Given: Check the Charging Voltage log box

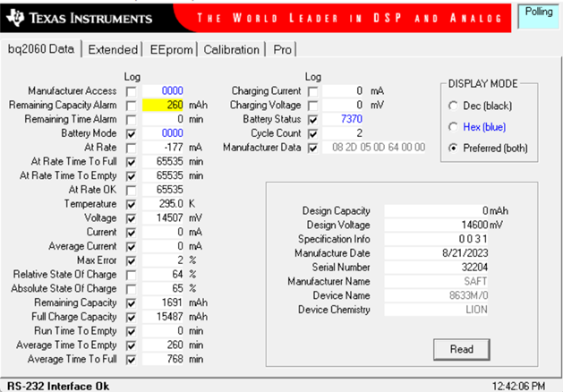Looking at the screenshot, I should (x=312, y=106).
